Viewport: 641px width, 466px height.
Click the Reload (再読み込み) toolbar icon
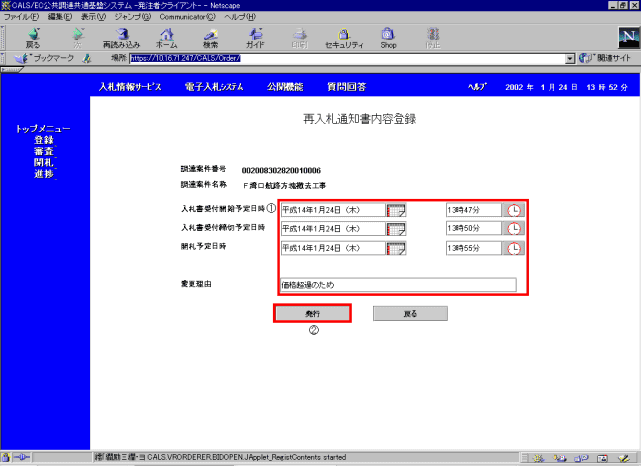[121, 38]
